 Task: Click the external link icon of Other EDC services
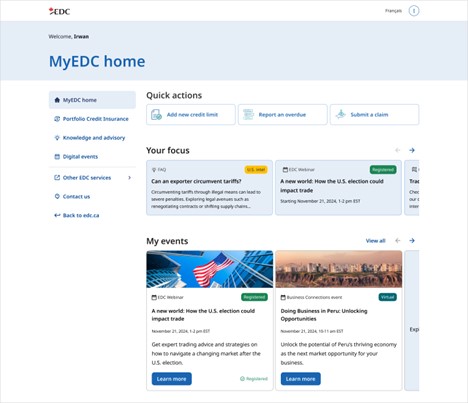[57, 178]
